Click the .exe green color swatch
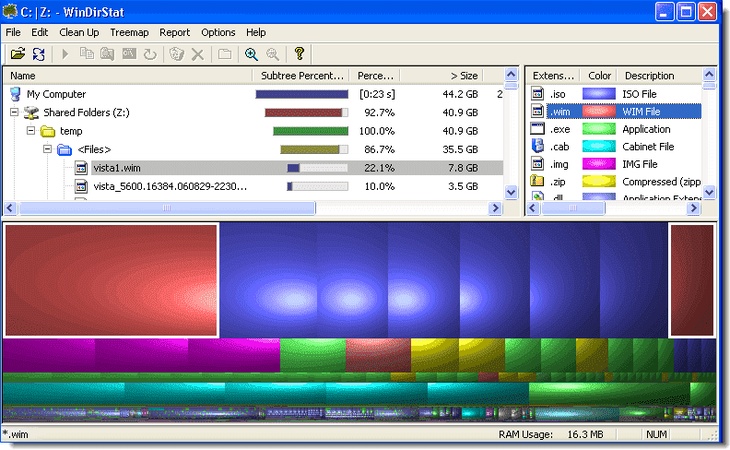The height and width of the screenshot is (450, 730). 599,129
